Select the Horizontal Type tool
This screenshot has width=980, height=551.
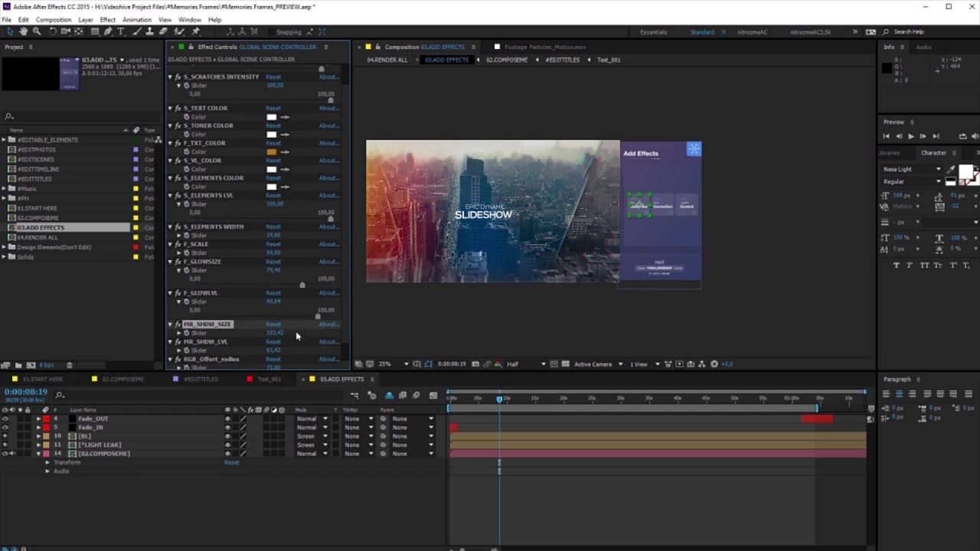pos(121,31)
